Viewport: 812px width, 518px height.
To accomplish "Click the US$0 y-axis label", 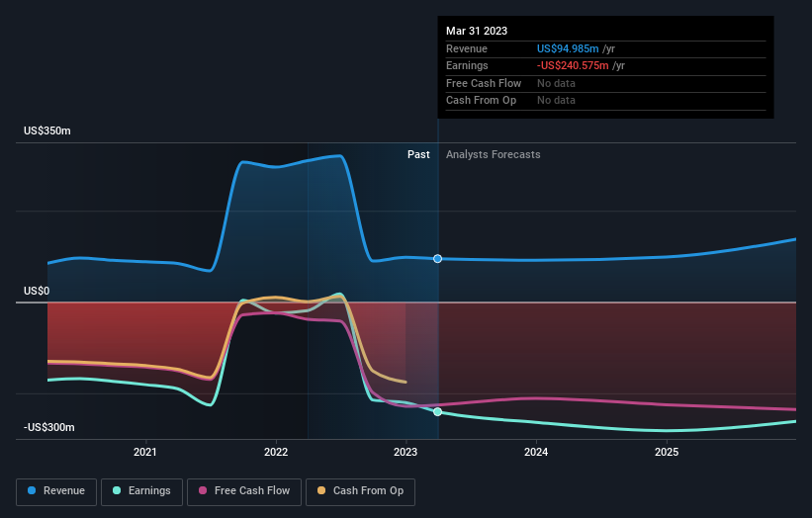I will click(37, 291).
